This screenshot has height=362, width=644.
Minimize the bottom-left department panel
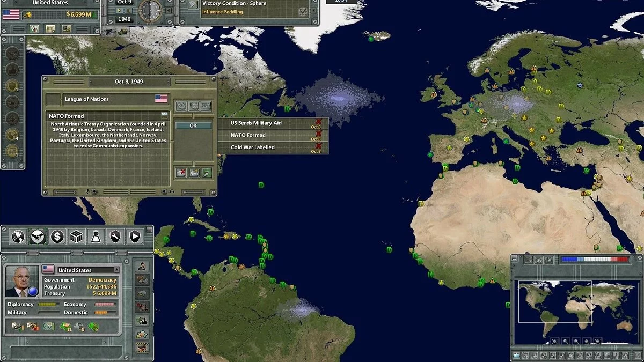click(x=149, y=229)
